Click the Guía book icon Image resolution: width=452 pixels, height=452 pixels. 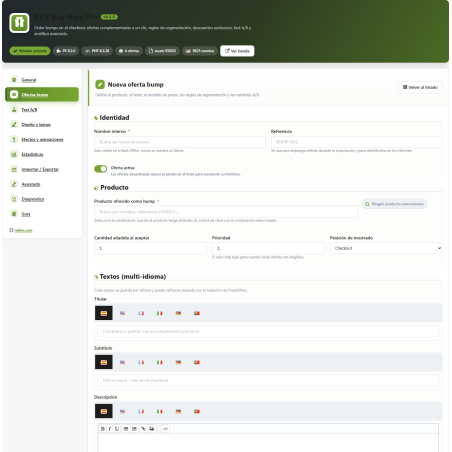pyautogui.click(x=14, y=214)
